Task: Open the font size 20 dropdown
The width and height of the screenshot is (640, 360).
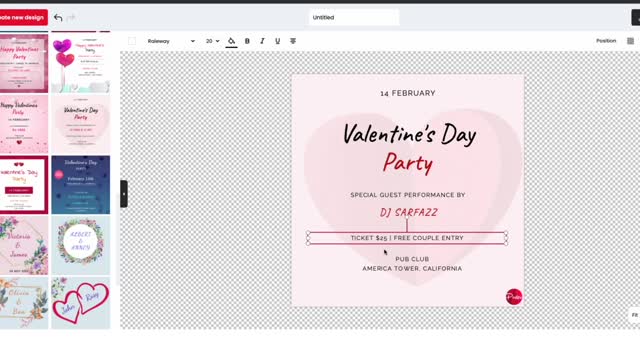Action: (x=212, y=41)
